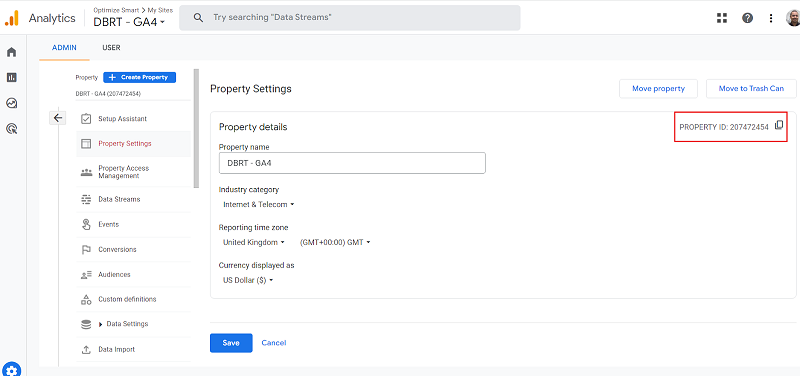Open the Advertising icon in left rail
Screen dimensions: 800x376
point(11,129)
